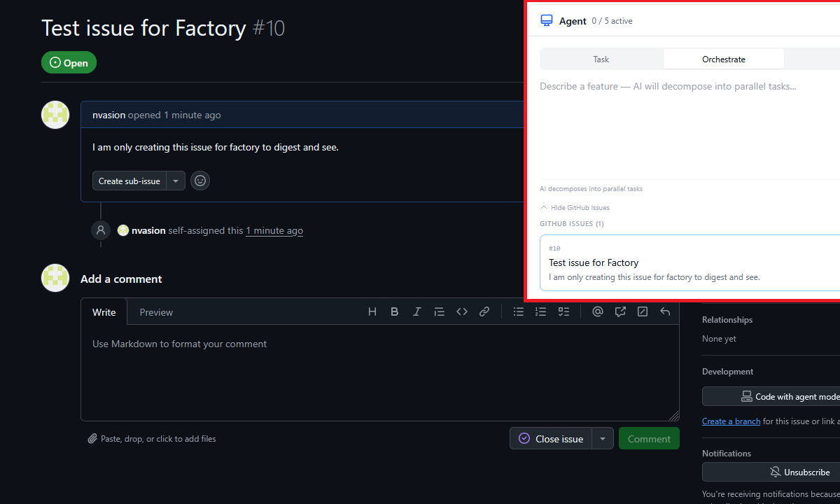Insert a task checklist

563,311
